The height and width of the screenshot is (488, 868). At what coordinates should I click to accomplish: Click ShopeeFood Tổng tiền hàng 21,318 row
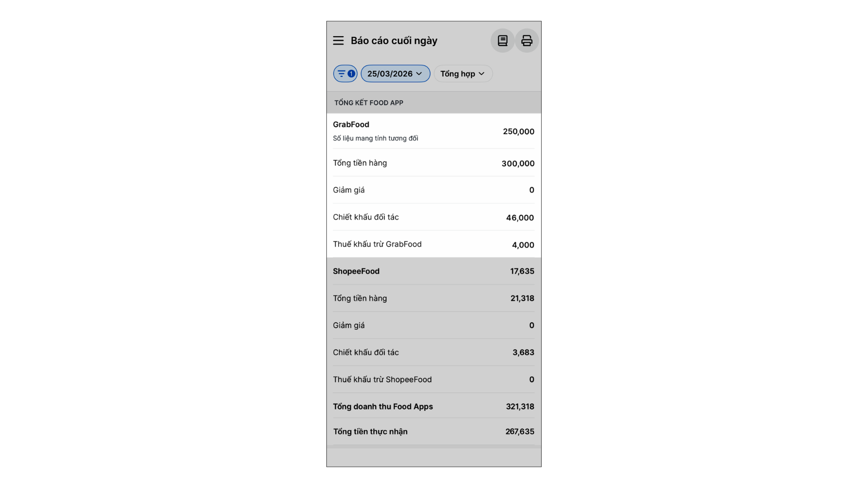click(x=434, y=298)
